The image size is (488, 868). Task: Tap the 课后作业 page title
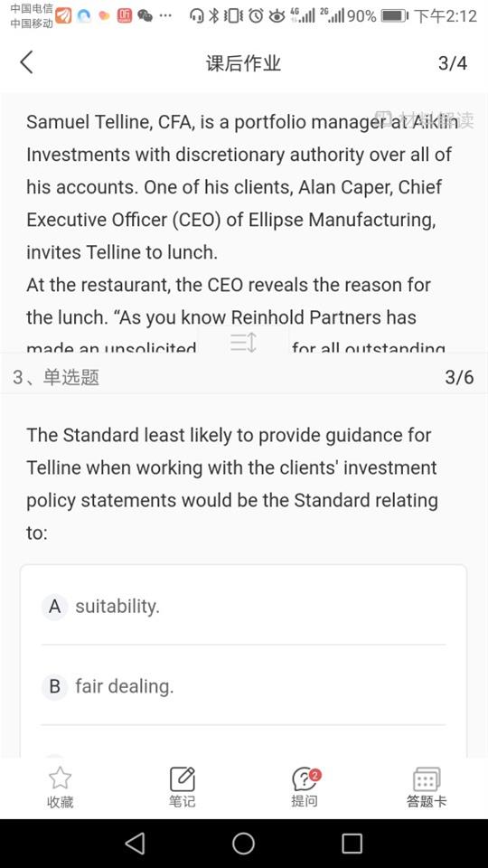[x=243, y=63]
